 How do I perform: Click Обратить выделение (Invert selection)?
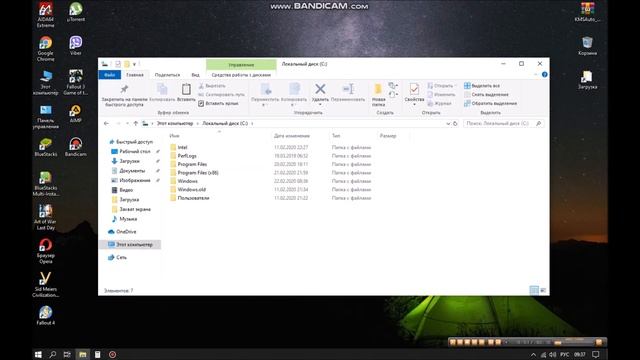491,103
